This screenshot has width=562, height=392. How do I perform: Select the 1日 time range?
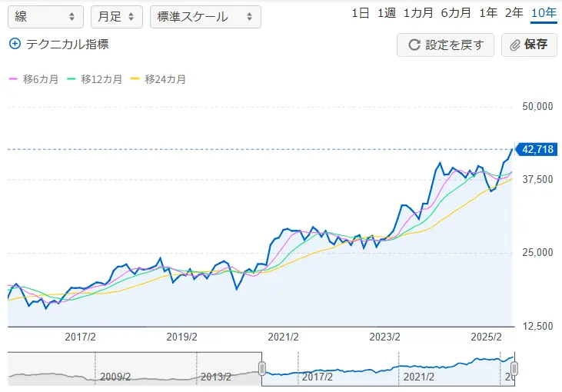coord(361,13)
